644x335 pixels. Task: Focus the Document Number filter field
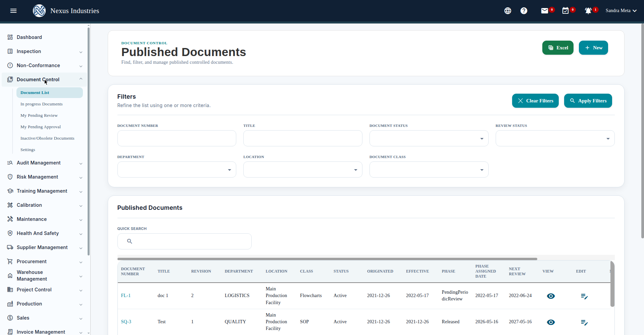tap(177, 138)
